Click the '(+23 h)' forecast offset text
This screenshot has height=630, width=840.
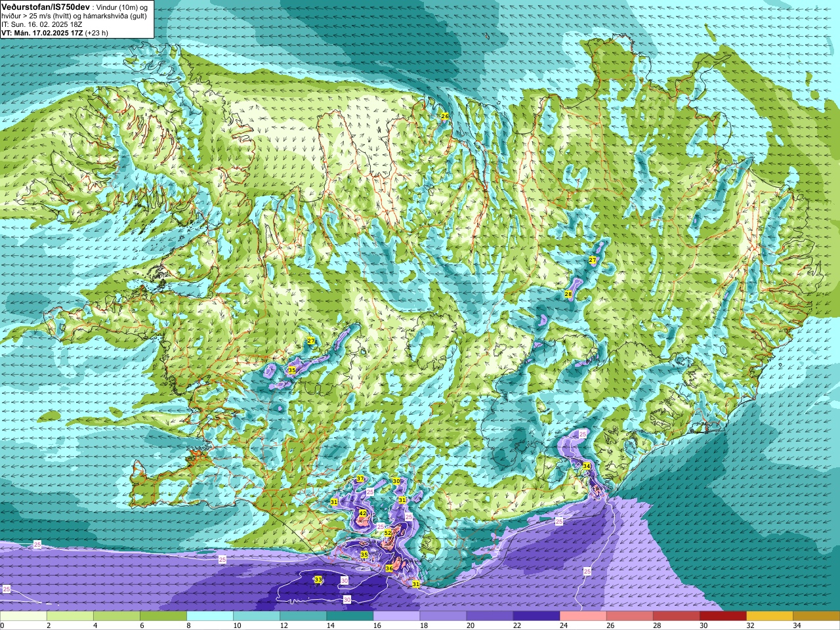[96, 33]
